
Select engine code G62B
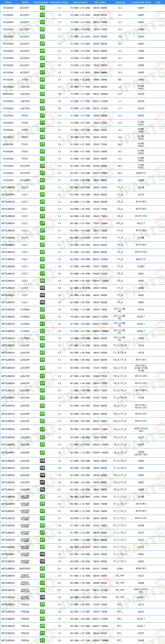pos(141,640)
